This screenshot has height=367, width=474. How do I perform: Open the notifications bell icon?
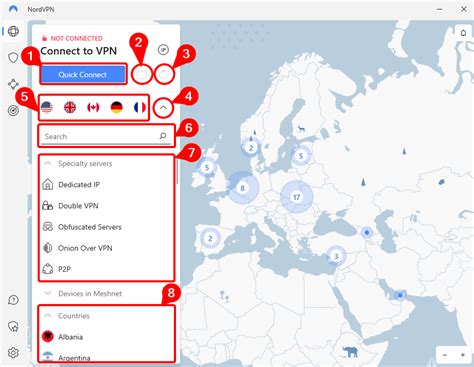click(x=463, y=33)
